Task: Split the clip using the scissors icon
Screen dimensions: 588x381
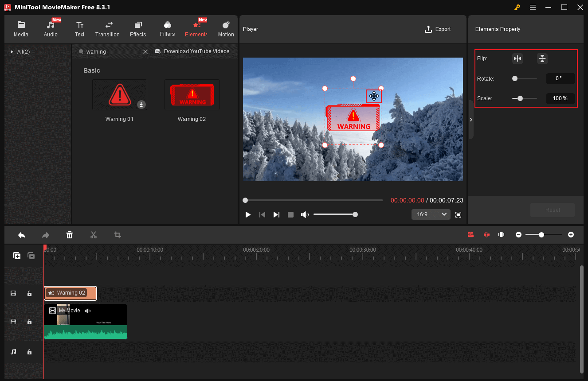Action: point(94,235)
